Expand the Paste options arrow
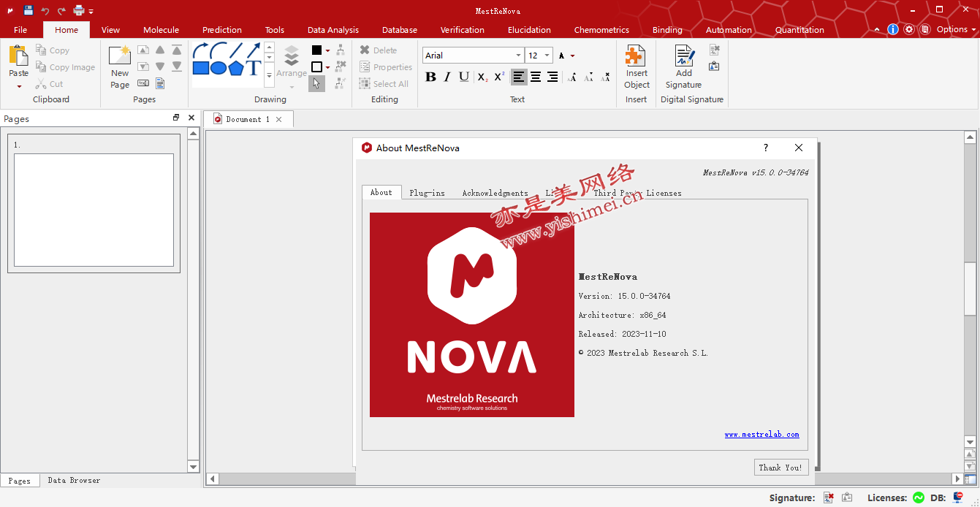This screenshot has width=980, height=507. point(19,86)
